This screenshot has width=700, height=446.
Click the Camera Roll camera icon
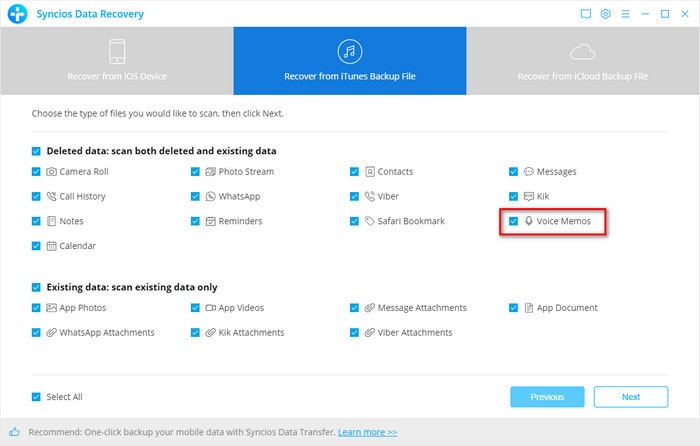coord(51,171)
